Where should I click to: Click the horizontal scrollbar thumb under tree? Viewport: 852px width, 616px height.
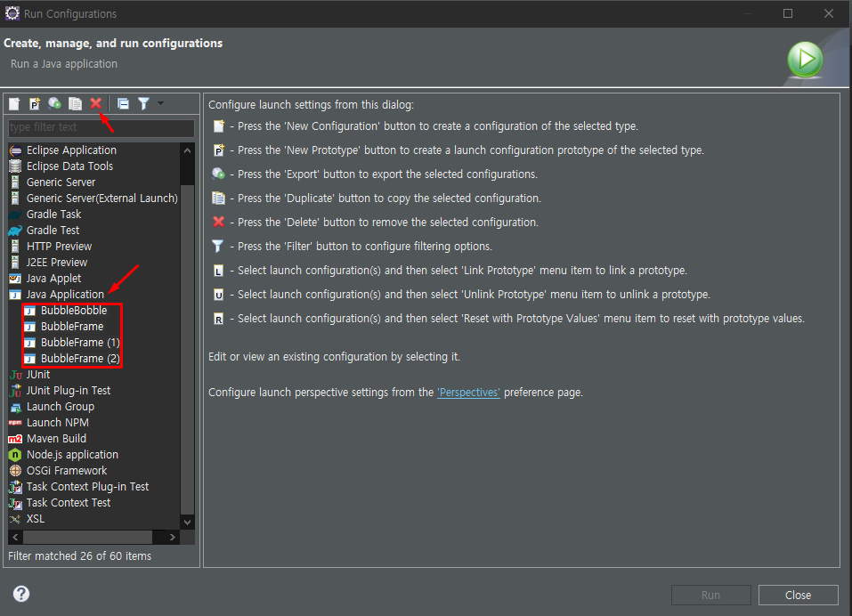coord(87,538)
